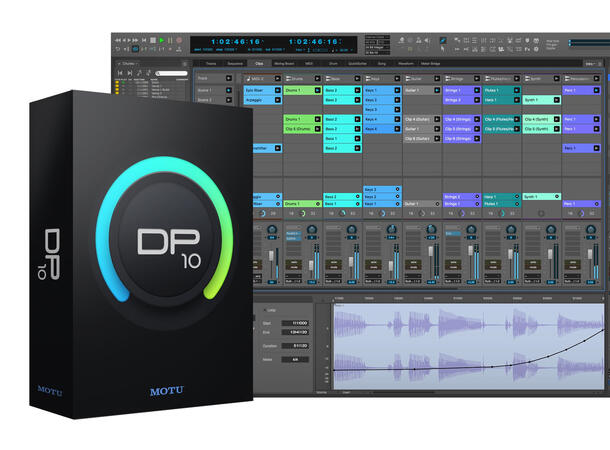Switch to the Mixing Board tab

[x=284, y=63]
